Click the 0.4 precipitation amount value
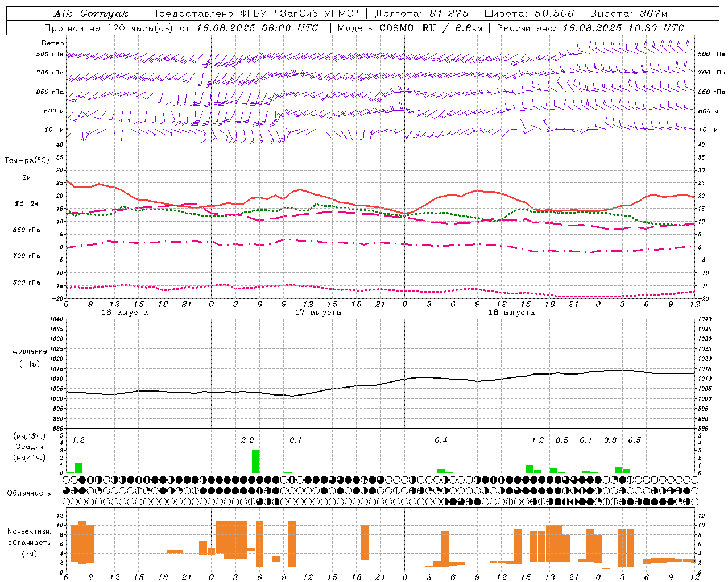The width and height of the screenshot is (728, 582). [441, 440]
